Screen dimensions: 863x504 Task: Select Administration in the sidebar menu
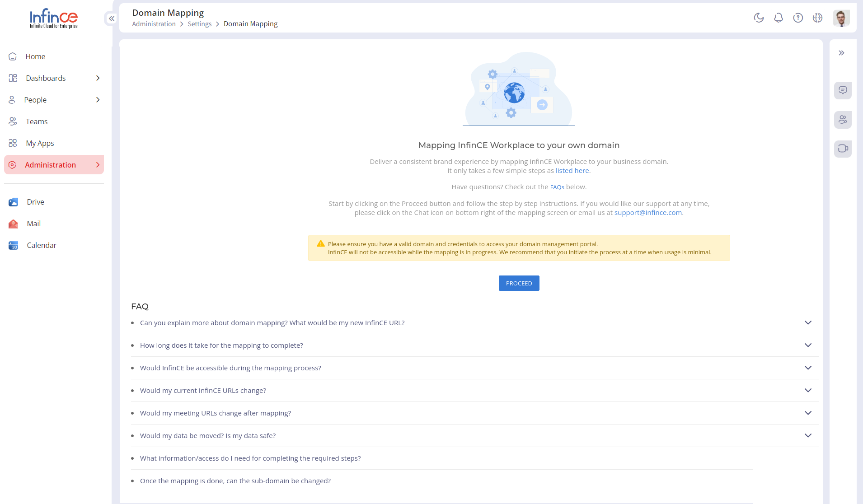point(50,165)
